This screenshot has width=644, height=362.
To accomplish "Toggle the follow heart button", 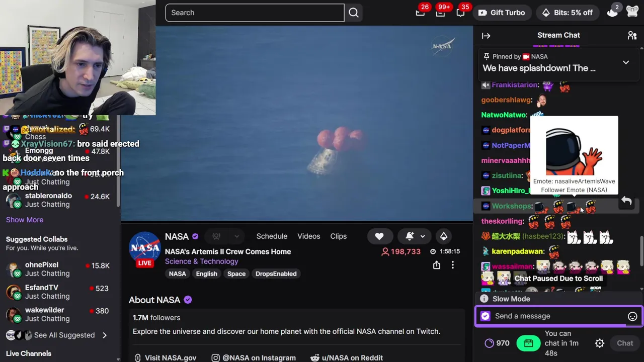I will coord(379,236).
